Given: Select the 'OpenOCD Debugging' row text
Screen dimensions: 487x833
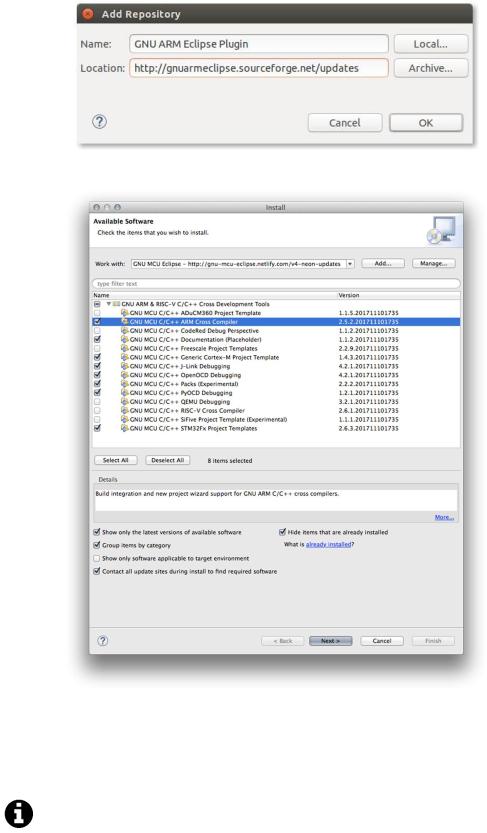Looking at the screenshot, I should 185,375.
